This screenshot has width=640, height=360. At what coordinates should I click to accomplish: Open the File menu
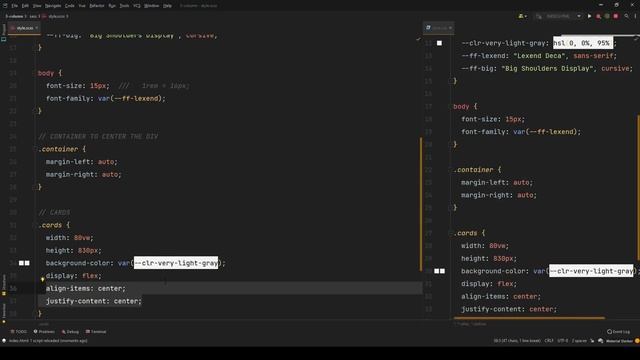click(14, 6)
